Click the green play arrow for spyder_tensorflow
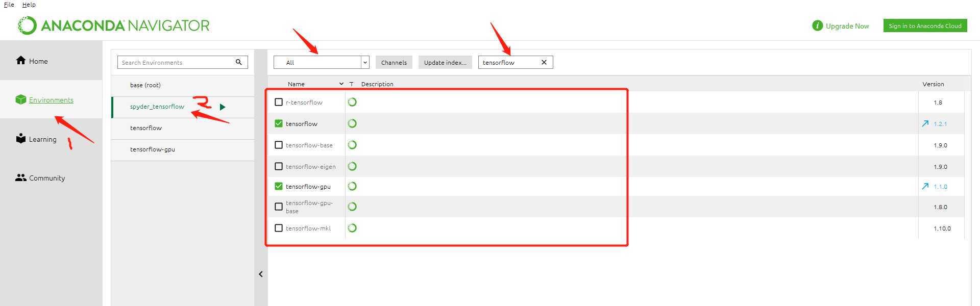980x306 pixels. 223,107
